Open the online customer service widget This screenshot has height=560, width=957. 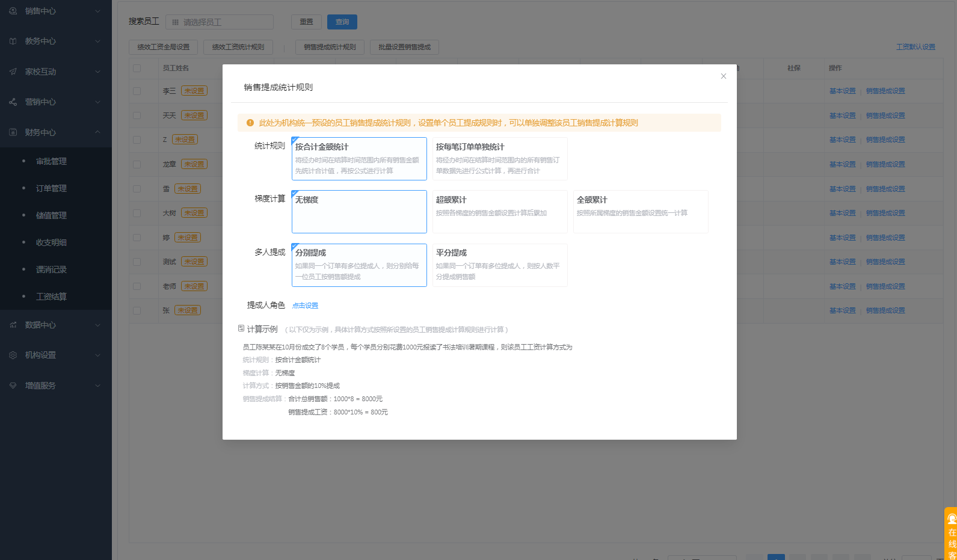pyautogui.click(x=951, y=534)
